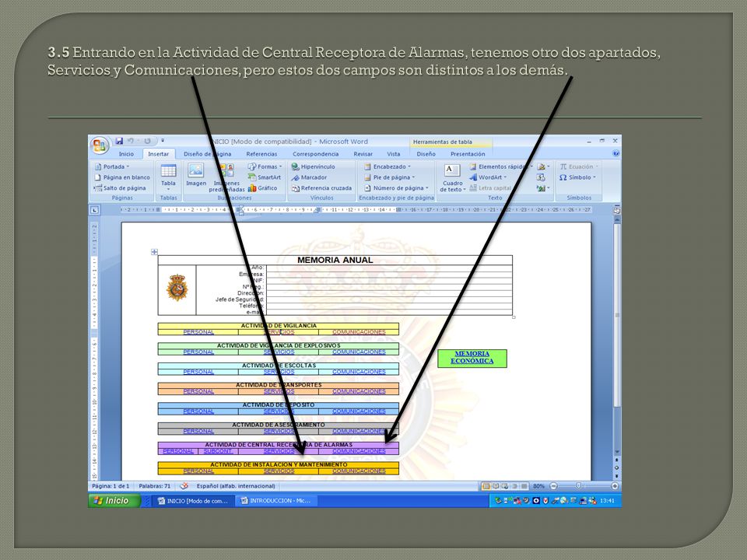Open PERSONAL link under Instalación y Mantenimiento
The width and height of the screenshot is (747, 560).
(198, 471)
